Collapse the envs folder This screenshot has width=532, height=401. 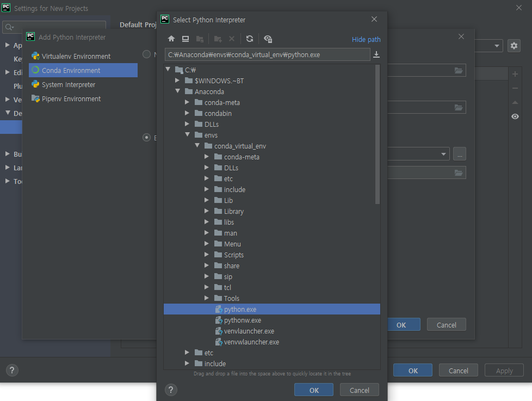187,134
